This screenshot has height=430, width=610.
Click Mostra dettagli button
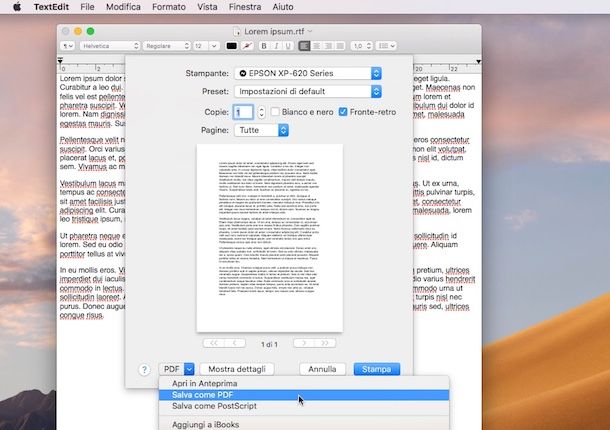point(237,369)
